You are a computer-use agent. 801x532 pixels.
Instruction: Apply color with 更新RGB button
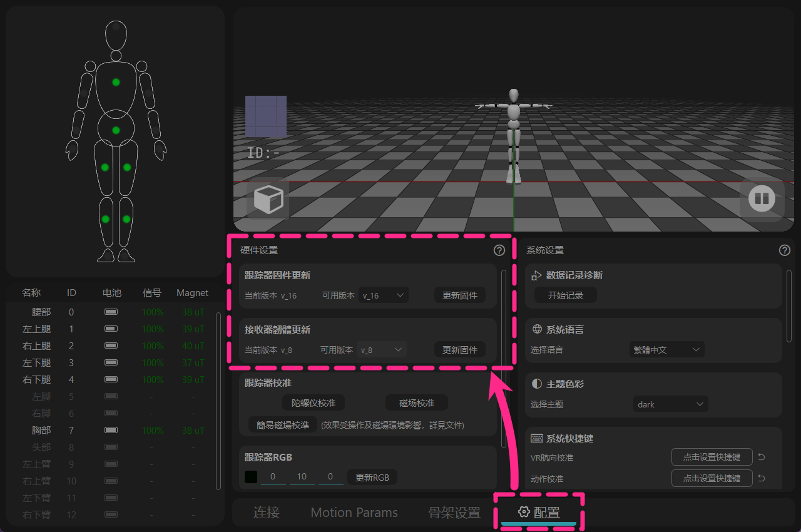[x=372, y=478]
